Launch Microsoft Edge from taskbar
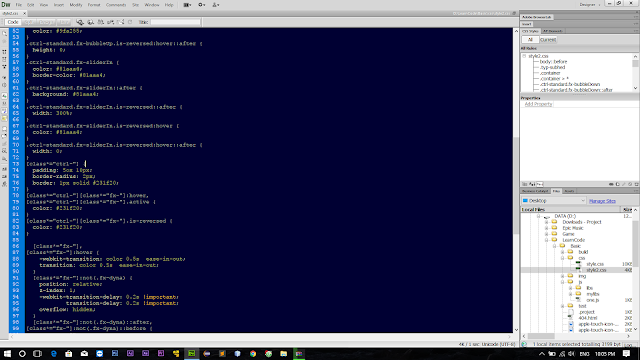Image resolution: width=640 pixels, height=360 pixels. tap(53, 353)
